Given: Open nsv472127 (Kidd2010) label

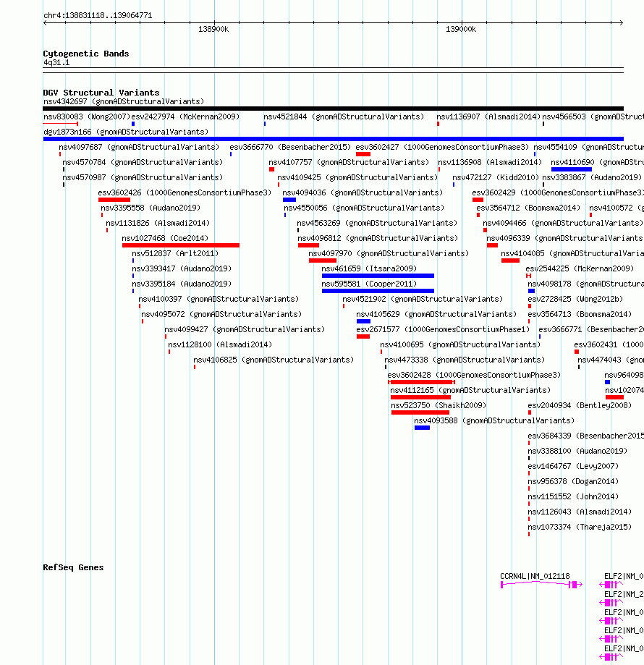Looking at the screenshot, I should coord(496,178).
